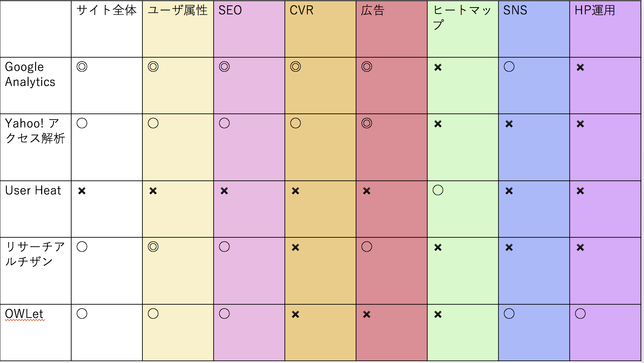Click double circle in リサーチアルチザン ユーザ属性 cell
The width and height of the screenshot is (644, 363).
pos(153,247)
